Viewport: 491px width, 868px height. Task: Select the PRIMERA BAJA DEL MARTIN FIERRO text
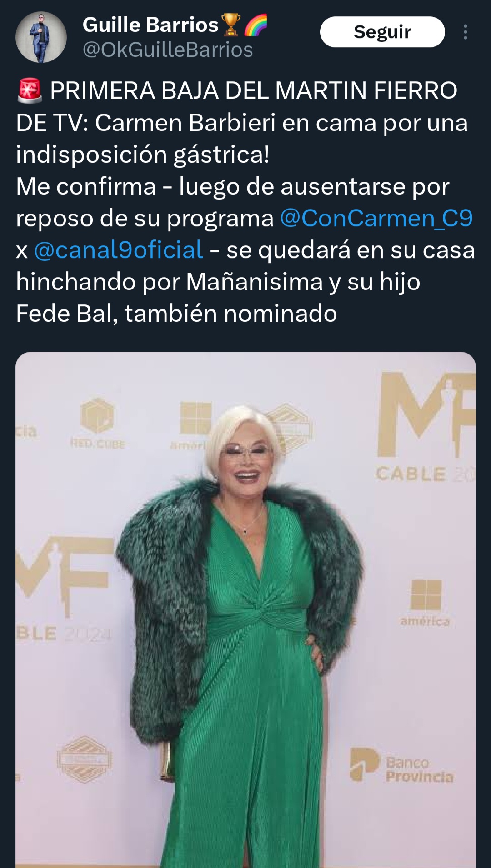pyautogui.click(x=254, y=90)
